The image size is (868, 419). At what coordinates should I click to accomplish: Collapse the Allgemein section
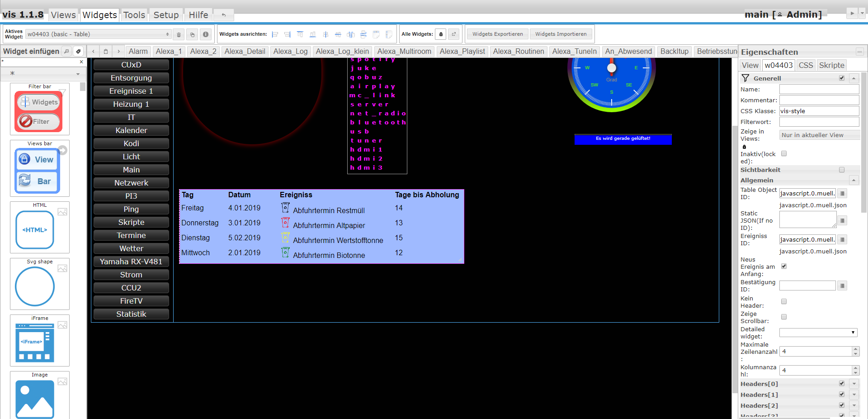pyautogui.click(x=854, y=181)
